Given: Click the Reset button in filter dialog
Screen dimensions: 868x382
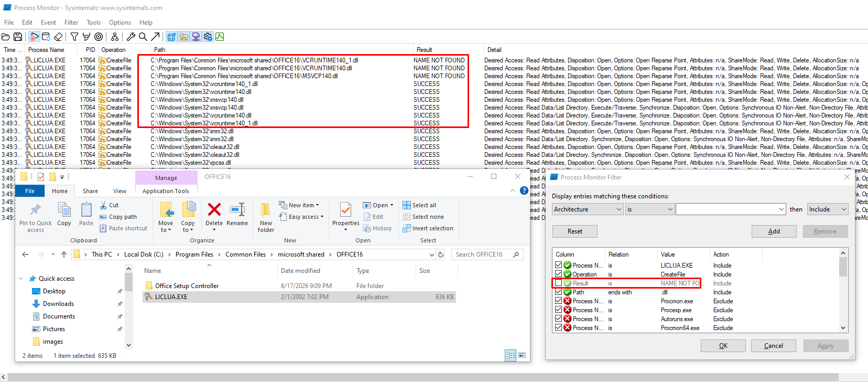Looking at the screenshot, I should pos(575,231).
